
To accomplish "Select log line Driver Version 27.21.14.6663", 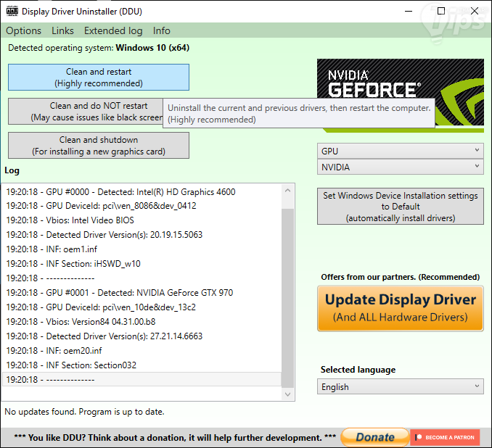I will [x=142, y=336].
